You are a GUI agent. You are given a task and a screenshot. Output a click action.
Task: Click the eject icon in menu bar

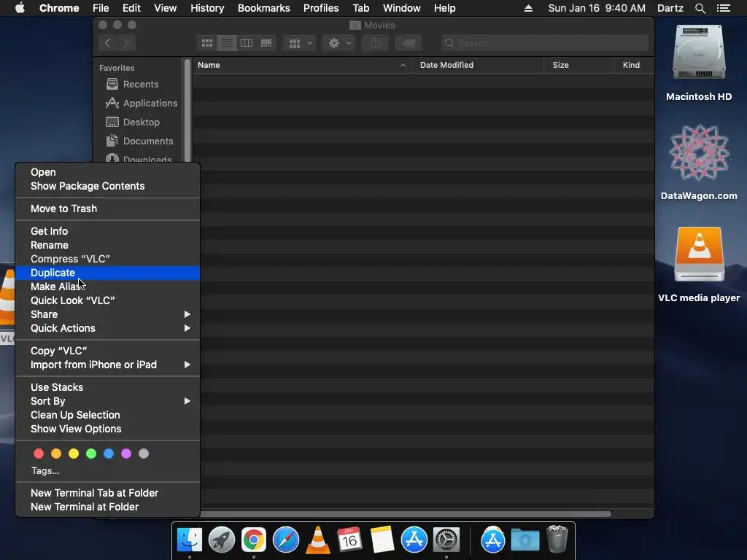[528, 8]
